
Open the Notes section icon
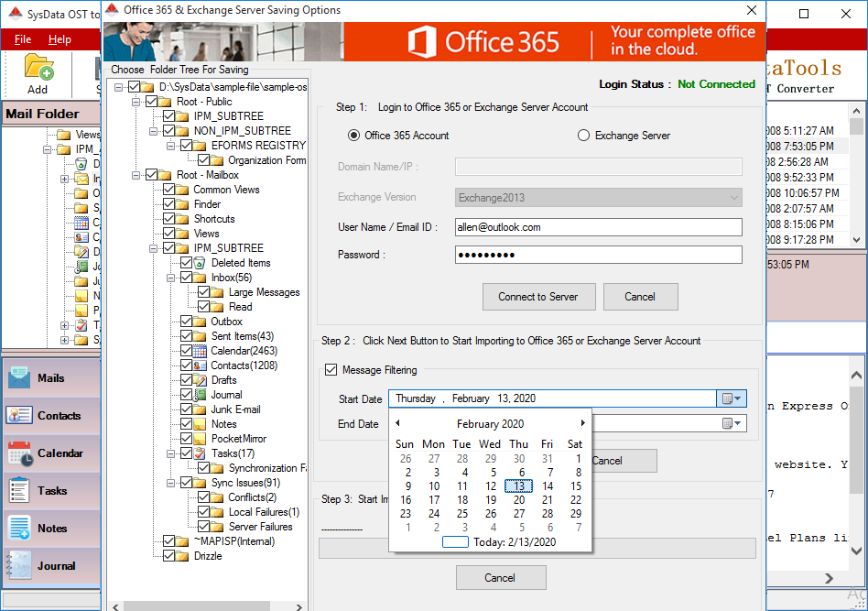click(x=19, y=528)
